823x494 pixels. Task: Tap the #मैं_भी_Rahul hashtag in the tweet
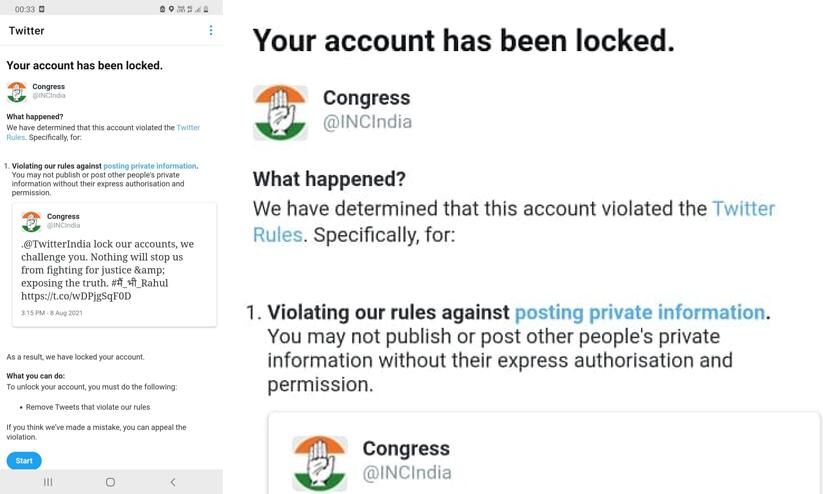pyautogui.click(x=140, y=283)
